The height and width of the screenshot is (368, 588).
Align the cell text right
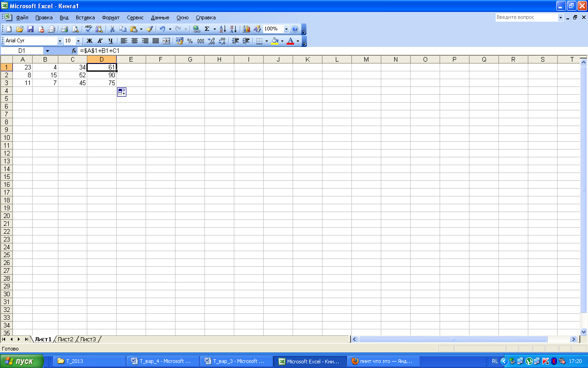click(145, 41)
